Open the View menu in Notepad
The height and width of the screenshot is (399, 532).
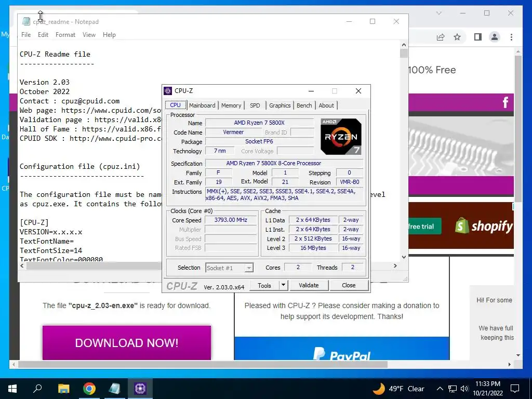tap(89, 35)
